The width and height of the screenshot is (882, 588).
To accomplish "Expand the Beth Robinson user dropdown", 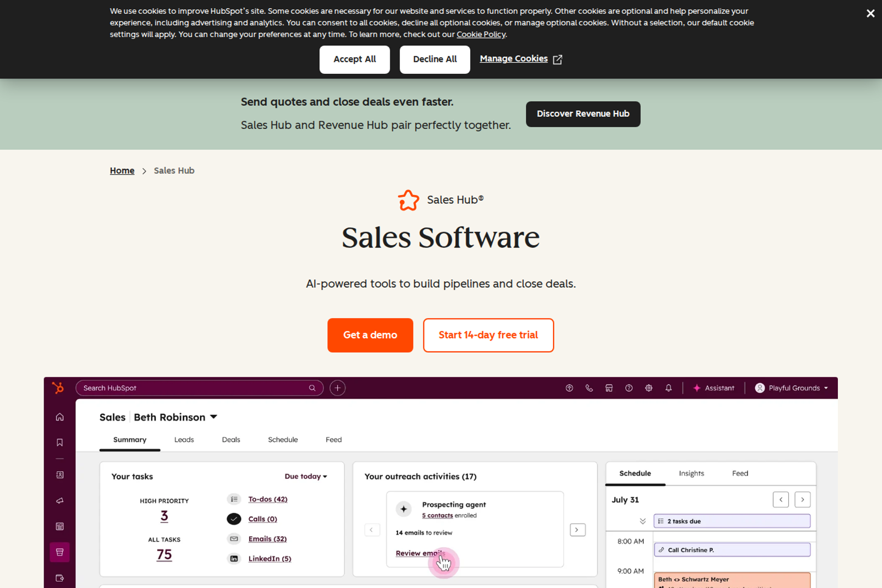I will coord(214,417).
